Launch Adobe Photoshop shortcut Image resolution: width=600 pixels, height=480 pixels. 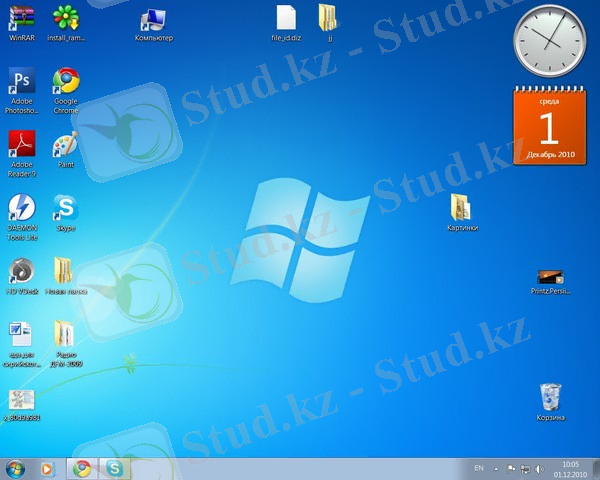tap(22, 91)
